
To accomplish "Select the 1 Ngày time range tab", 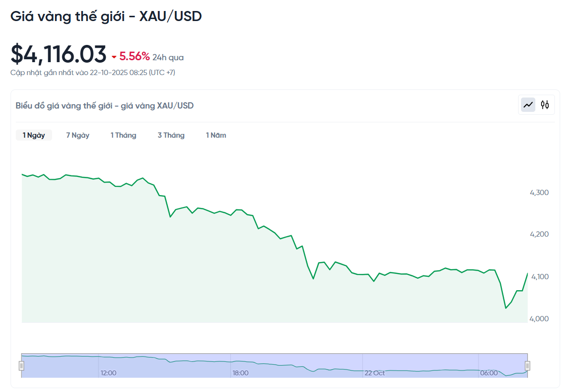I will click(x=33, y=135).
